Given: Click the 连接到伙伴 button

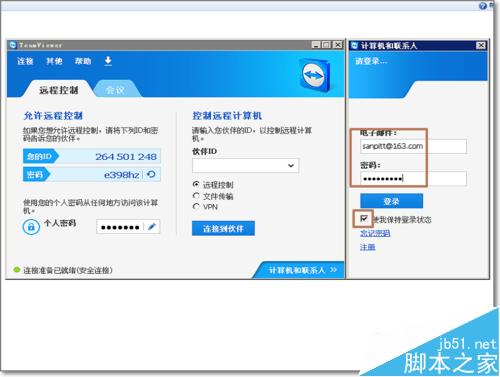Looking at the screenshot, I should 223,228.
